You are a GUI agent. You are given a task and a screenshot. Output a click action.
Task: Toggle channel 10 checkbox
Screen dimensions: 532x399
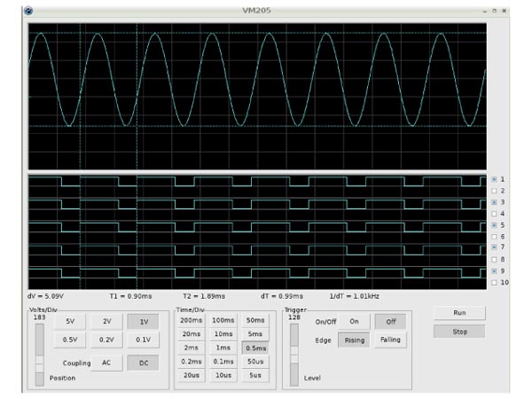[x=494, y=282]
